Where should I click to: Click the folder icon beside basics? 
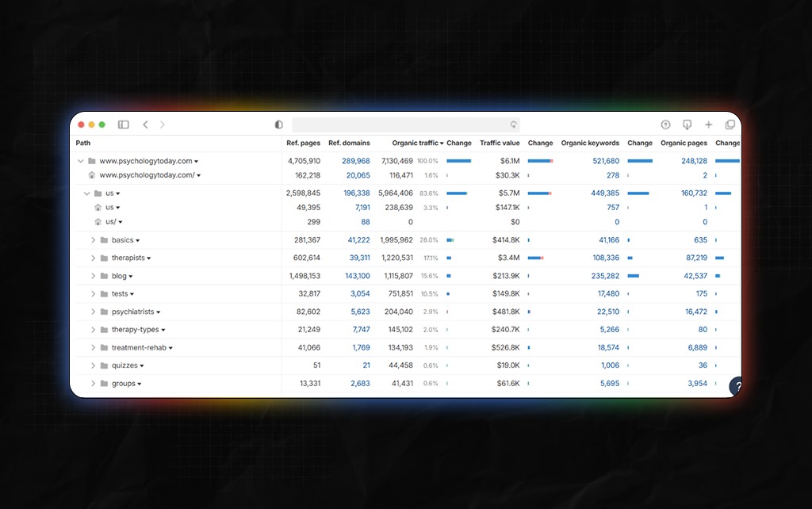point(104,240)
